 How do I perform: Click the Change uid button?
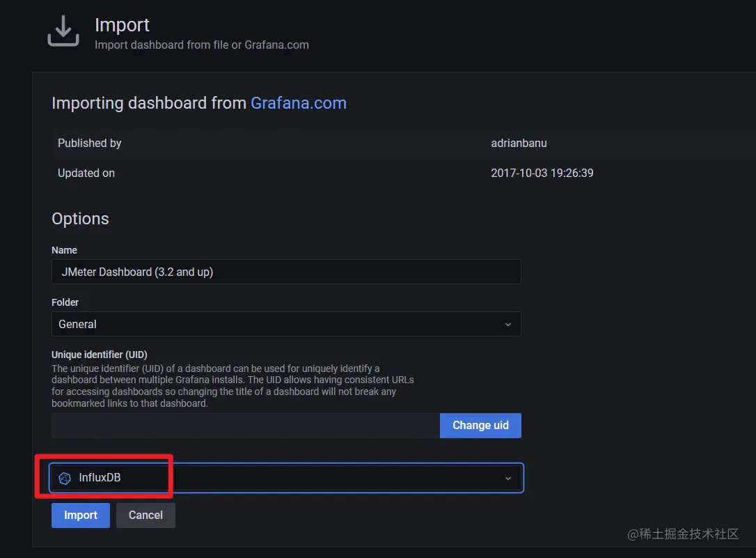click(480, 426)
